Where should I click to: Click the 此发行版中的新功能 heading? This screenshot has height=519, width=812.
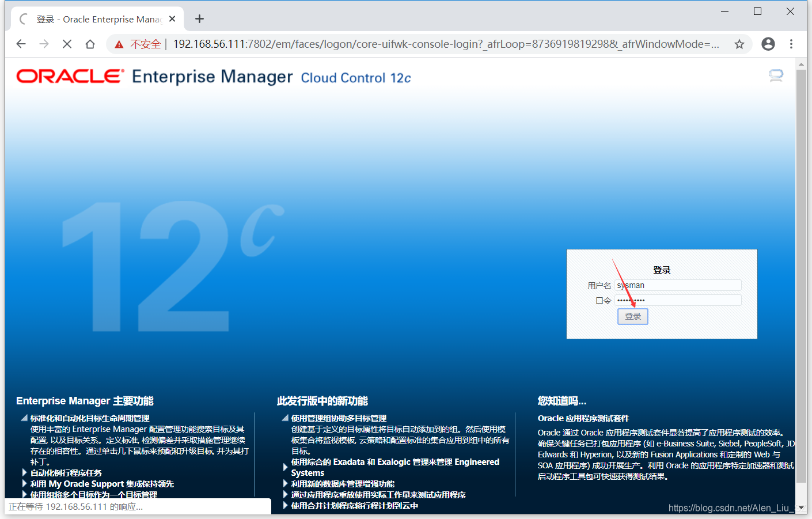[322, 401]
